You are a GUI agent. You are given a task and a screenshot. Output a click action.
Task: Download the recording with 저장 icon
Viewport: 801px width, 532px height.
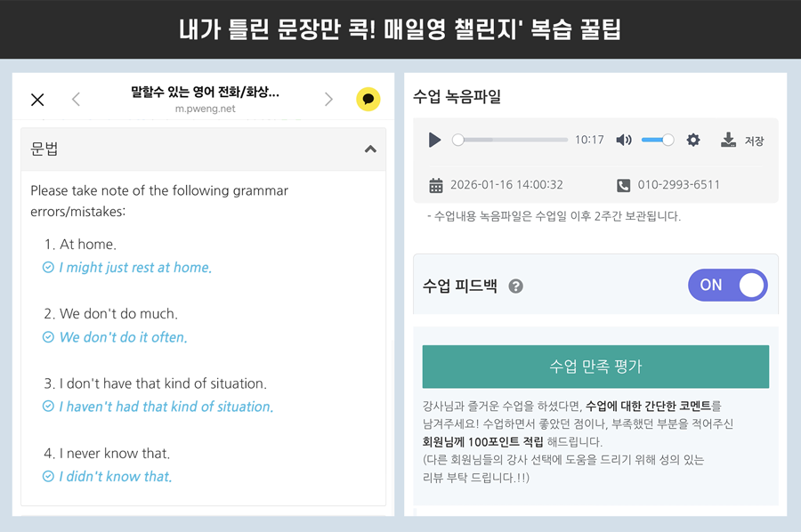[729, 140]
